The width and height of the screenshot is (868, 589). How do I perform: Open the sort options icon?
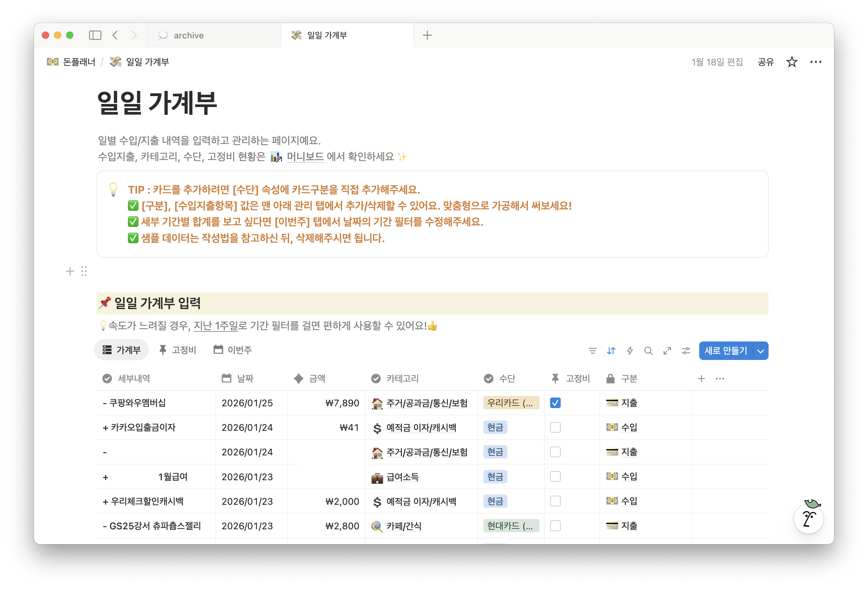click(x=611, y=351)
